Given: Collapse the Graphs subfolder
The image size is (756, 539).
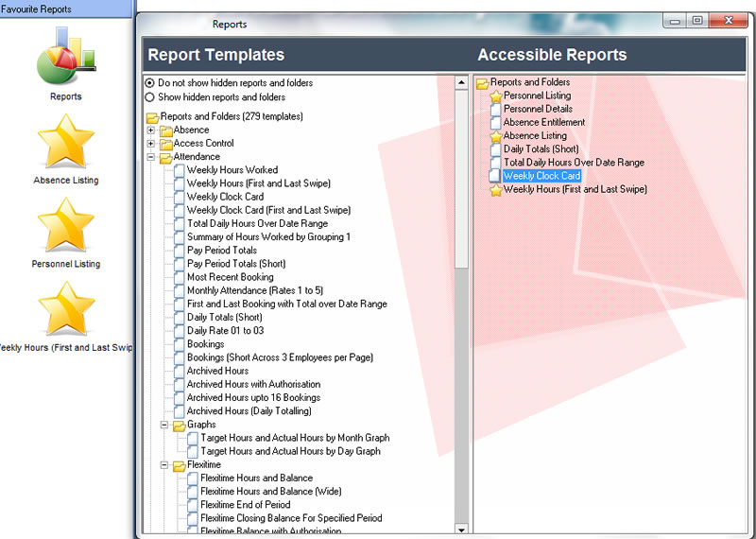Looking at the screenshot, I should 164,425.
